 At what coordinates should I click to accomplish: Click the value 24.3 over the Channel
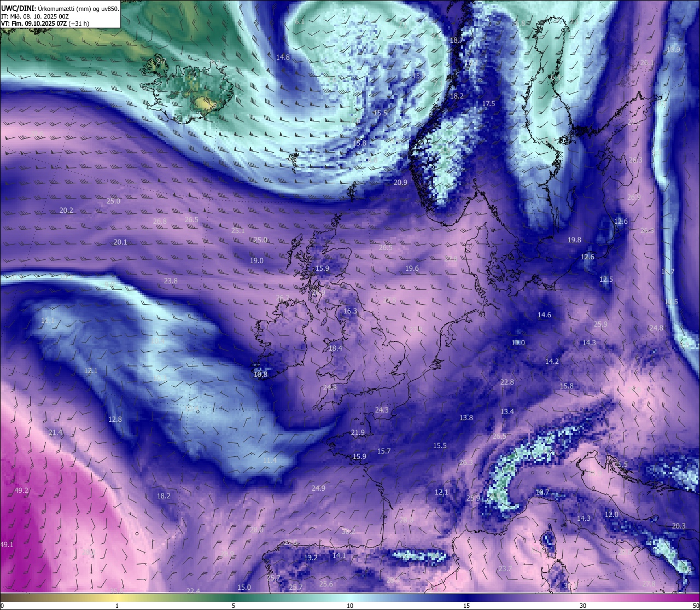pyautogui.click(x=382, y=410)
